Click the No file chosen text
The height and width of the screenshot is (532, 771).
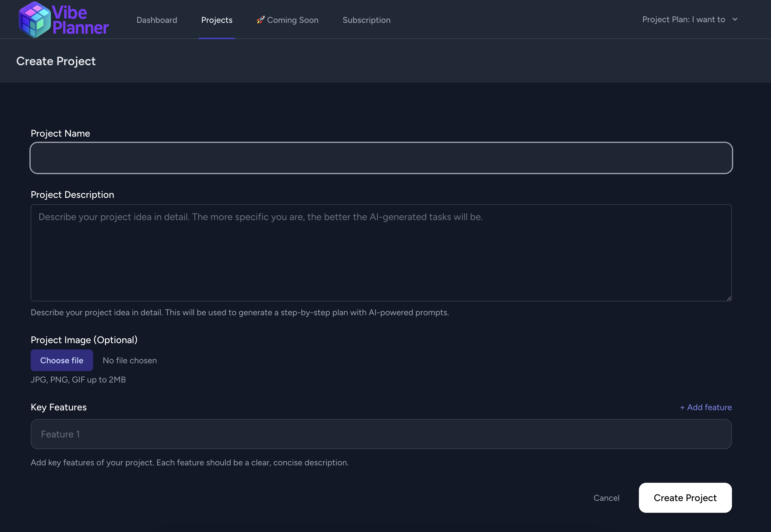[x=130, y=360]
